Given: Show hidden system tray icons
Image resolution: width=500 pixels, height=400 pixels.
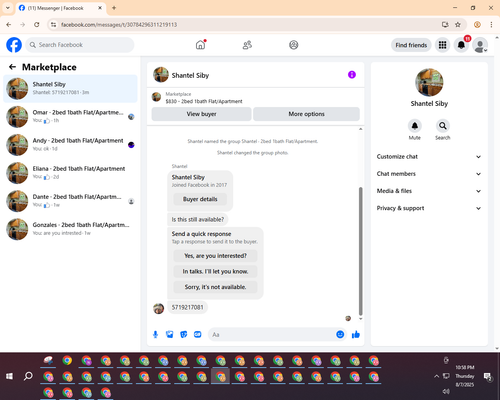Looking at the screenshot, I should point(436,376).
